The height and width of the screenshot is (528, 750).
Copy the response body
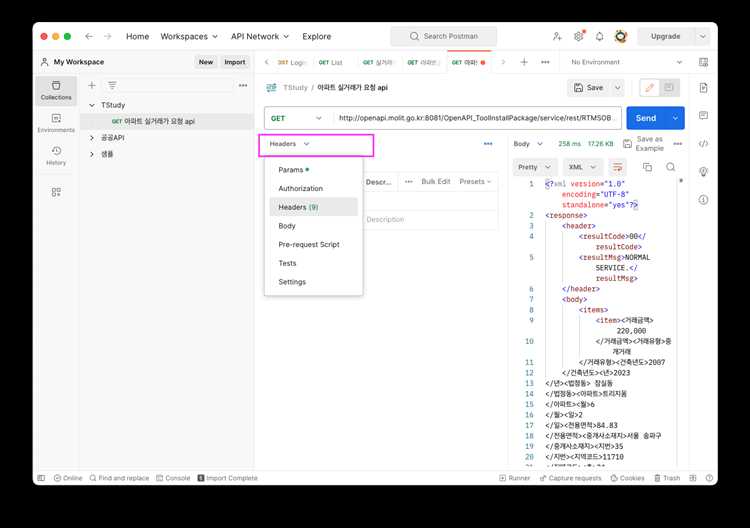click(647, 167)
